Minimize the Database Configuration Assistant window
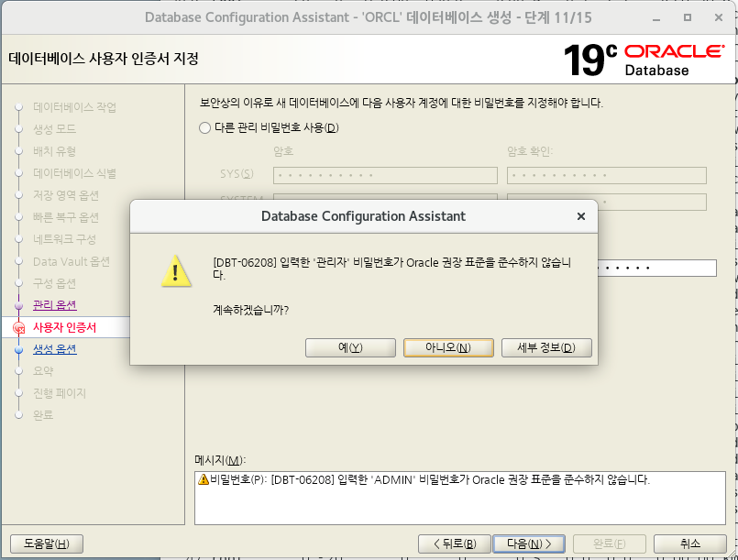Viewport: 738px width, 560px height. tap(656, 18)
